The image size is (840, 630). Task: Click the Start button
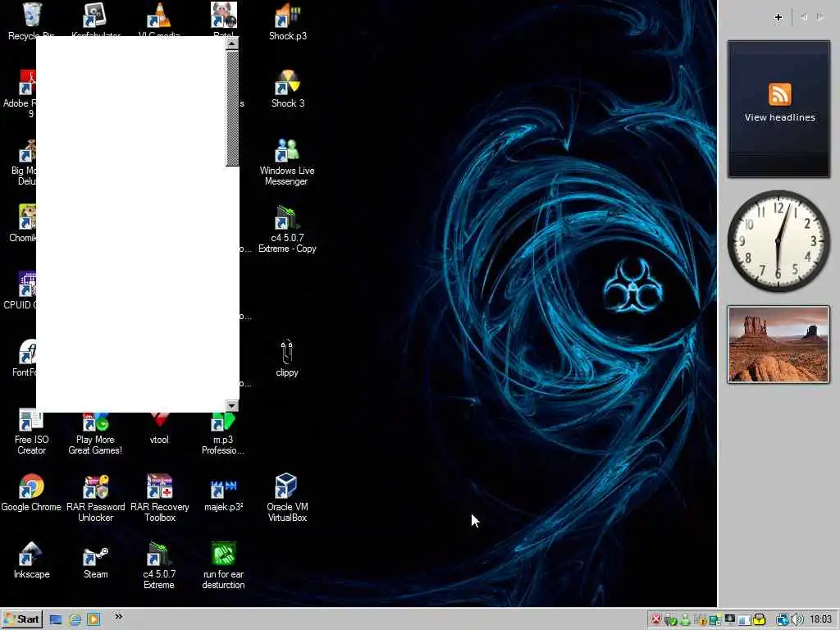tap(21, 620)
